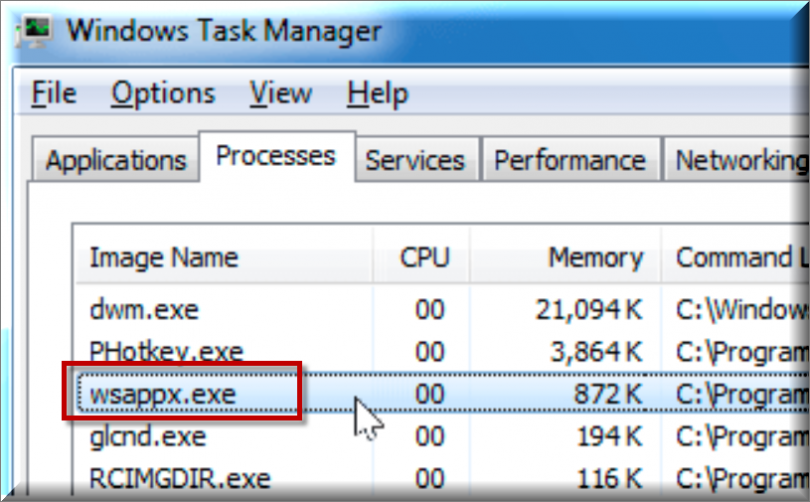This screenshot has width=810, height=502.
Task: Click command line path of PHotkey.exe
Action: (742, 353)
